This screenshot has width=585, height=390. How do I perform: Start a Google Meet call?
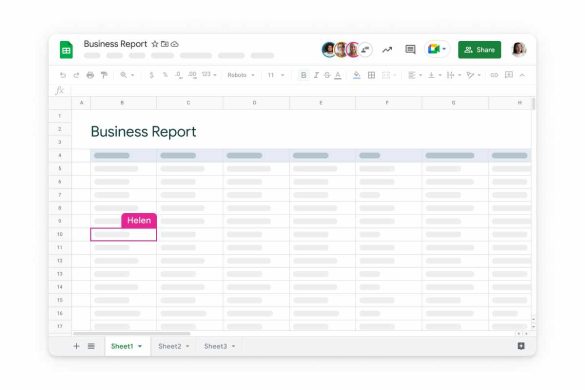(x=437, y=49)
